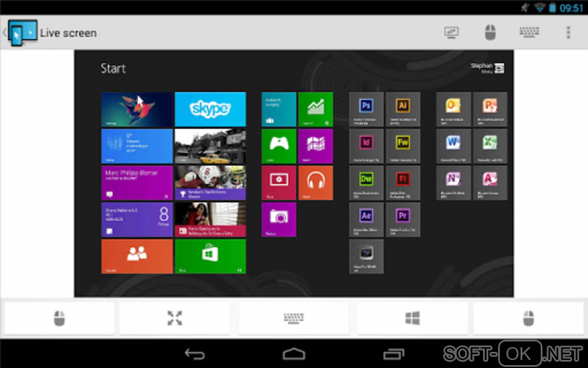This screenshot has width=588, height=368.
Task: Launch Adobe Fireworks tile
Action: pyautogui.click(x=403, y=146)
